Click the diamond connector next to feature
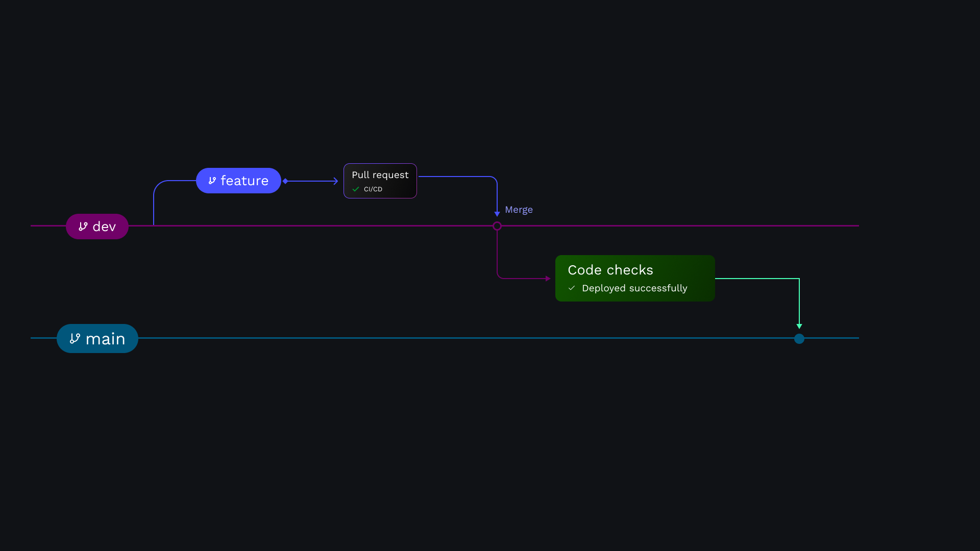Screen dimensions: 980x551 285,181
